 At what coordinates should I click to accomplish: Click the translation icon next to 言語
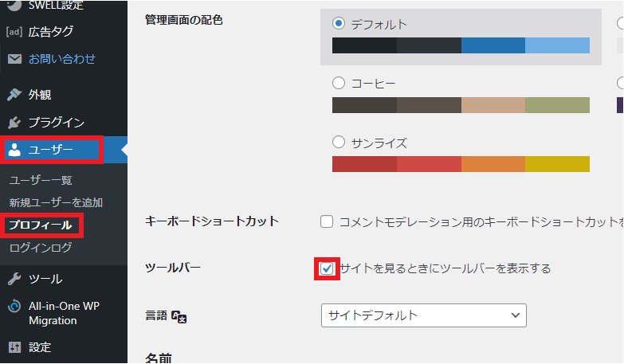coord(179,317)
